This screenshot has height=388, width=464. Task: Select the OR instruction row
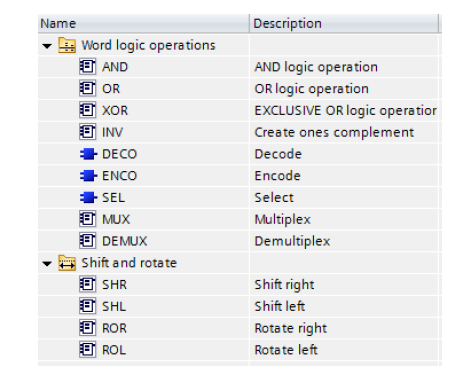click(238, 89)
